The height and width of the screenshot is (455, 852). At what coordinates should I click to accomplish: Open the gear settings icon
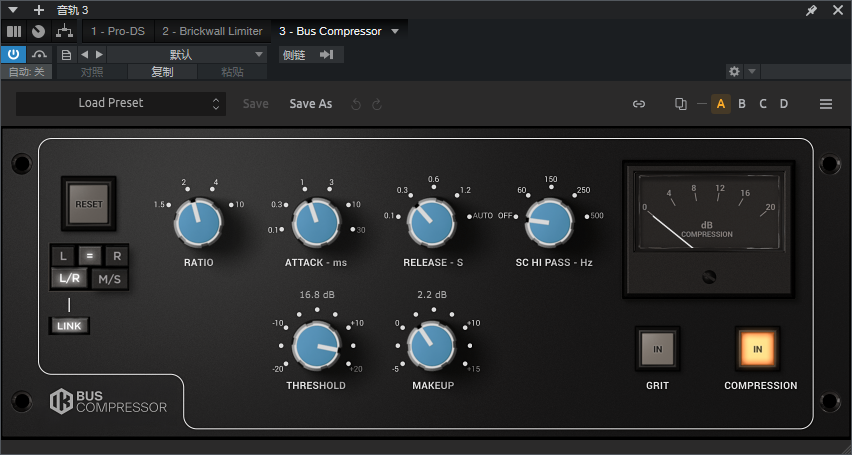click(x=734, y=71)
